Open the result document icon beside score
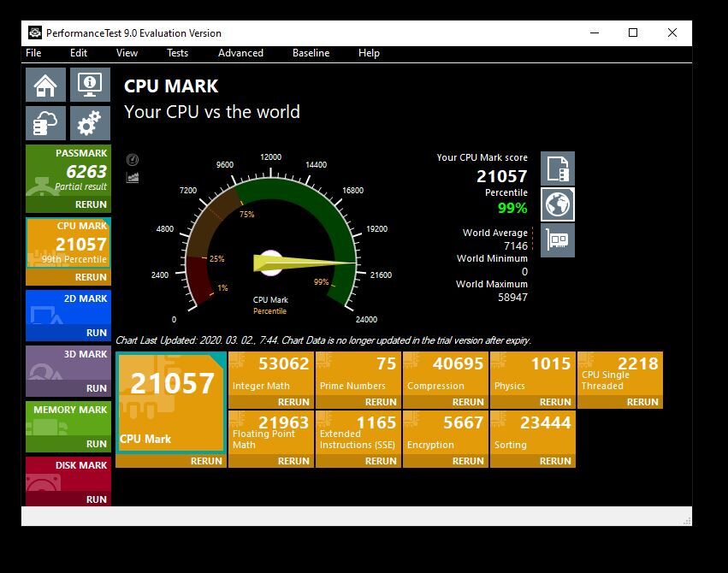Viewport: 728px width, 573px height. (558, 168)
